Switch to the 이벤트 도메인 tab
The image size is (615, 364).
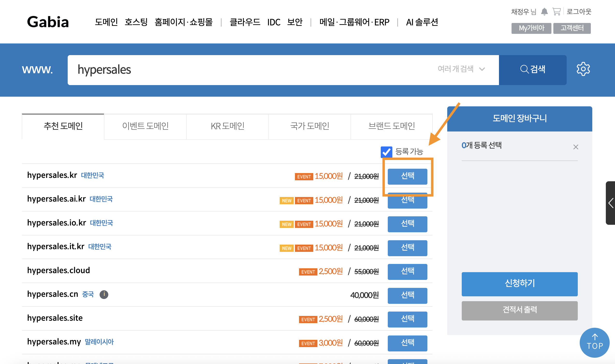click(145, 126)
